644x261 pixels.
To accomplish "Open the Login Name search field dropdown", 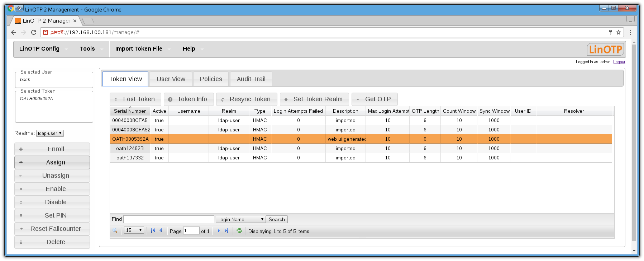I will [x=240, y=219].
